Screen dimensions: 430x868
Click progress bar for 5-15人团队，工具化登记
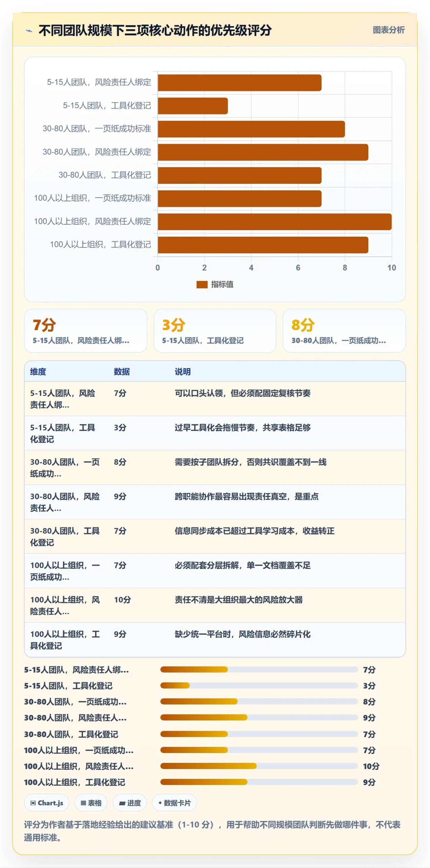click(259, 685)
